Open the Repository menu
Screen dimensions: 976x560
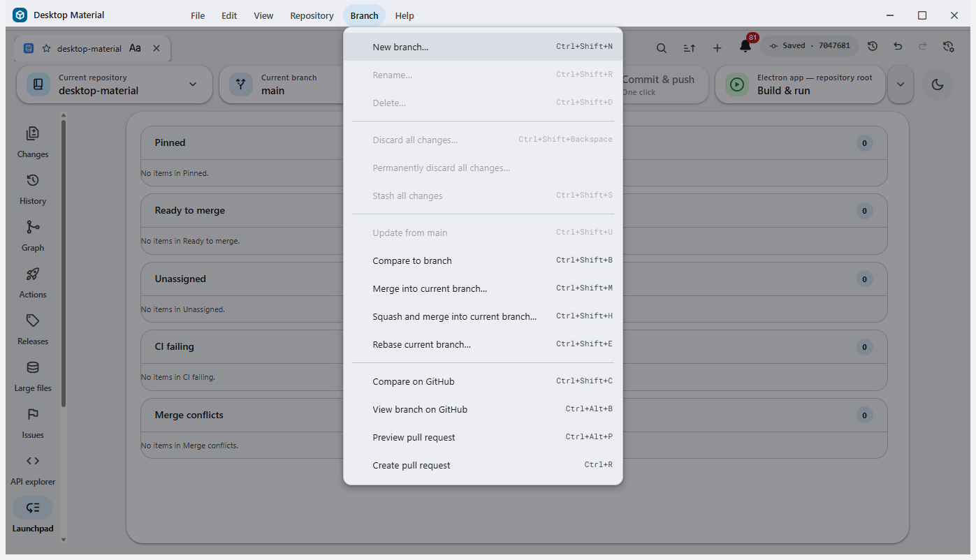(x=312, y=15)
